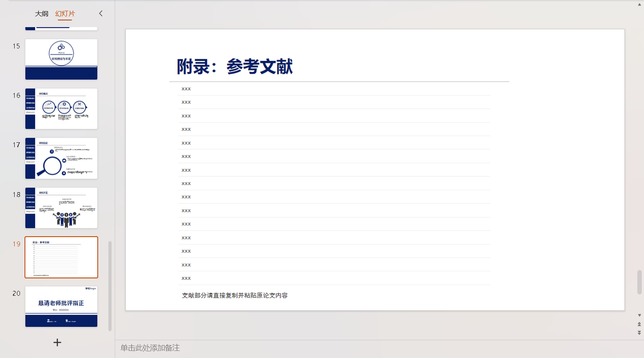
Task: Click the editor vertical scrollbar thumb
Action: point(639,282)
